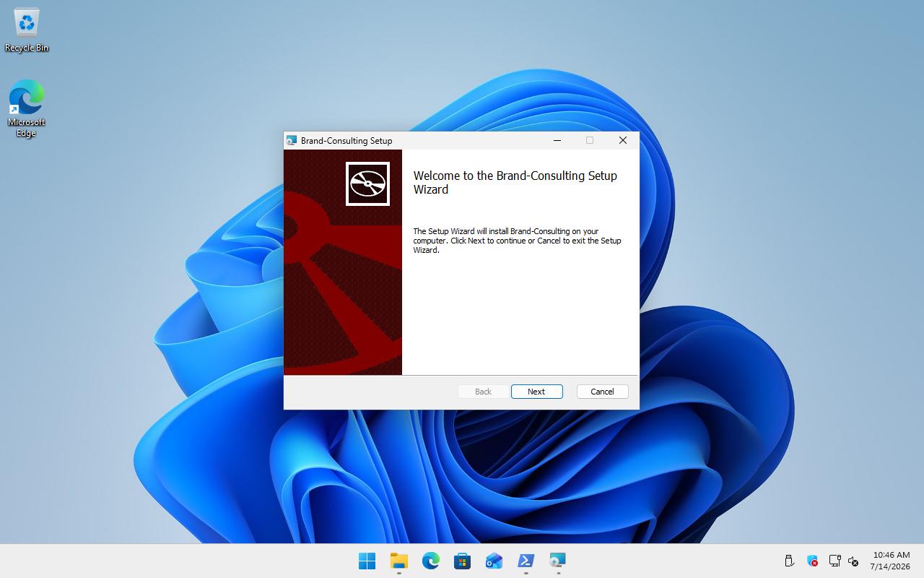Open Windows Security tray icon

[812, 561]
